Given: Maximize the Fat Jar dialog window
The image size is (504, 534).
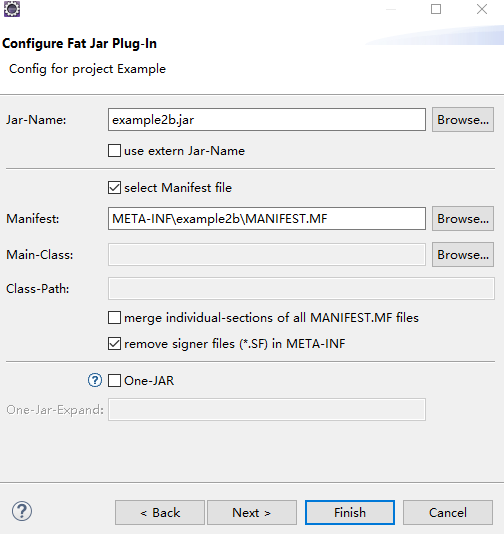Looking at the screenshot, I should tap(436, 9).
